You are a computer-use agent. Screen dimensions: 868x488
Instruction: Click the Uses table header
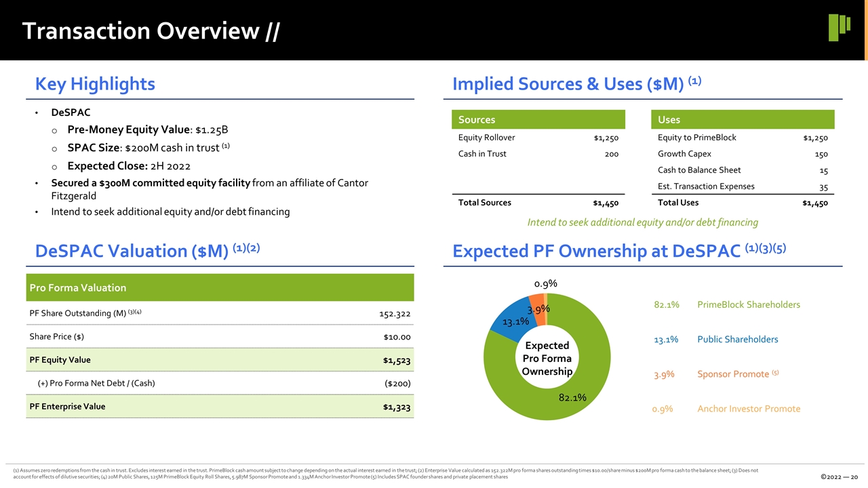742,119
